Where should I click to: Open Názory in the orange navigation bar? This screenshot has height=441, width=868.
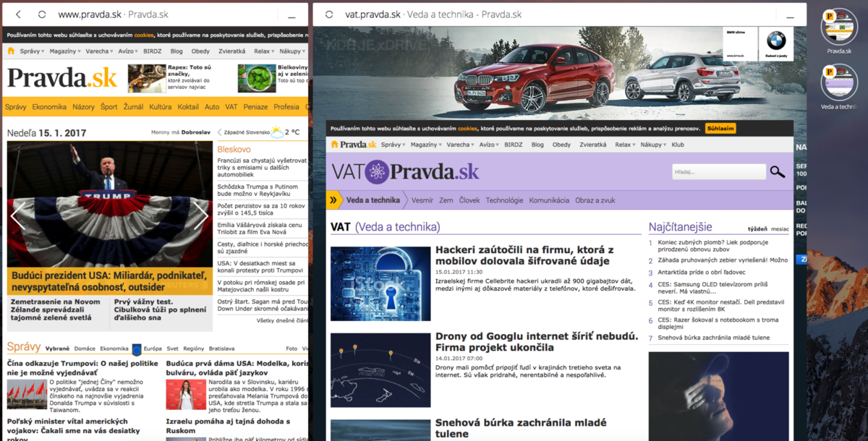click(x=83, y=107)
